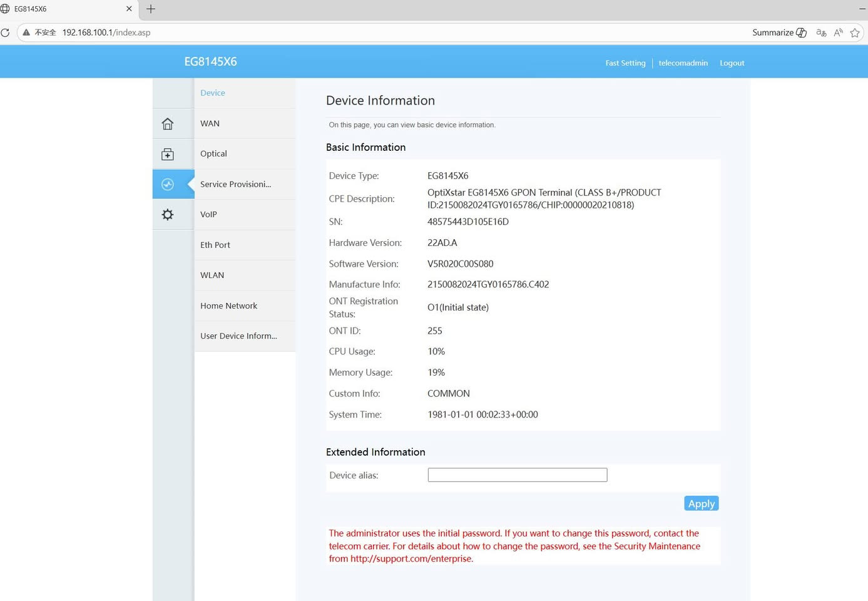Click the Device alias text field
Image resolution: width=868 pixels, height=601 pixels.
point(517,475)
